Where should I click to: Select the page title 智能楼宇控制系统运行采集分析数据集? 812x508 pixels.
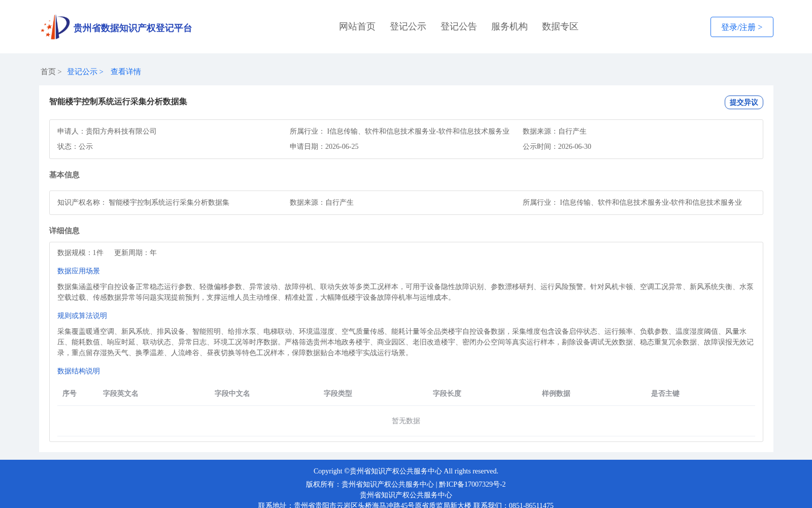point(118,102)
